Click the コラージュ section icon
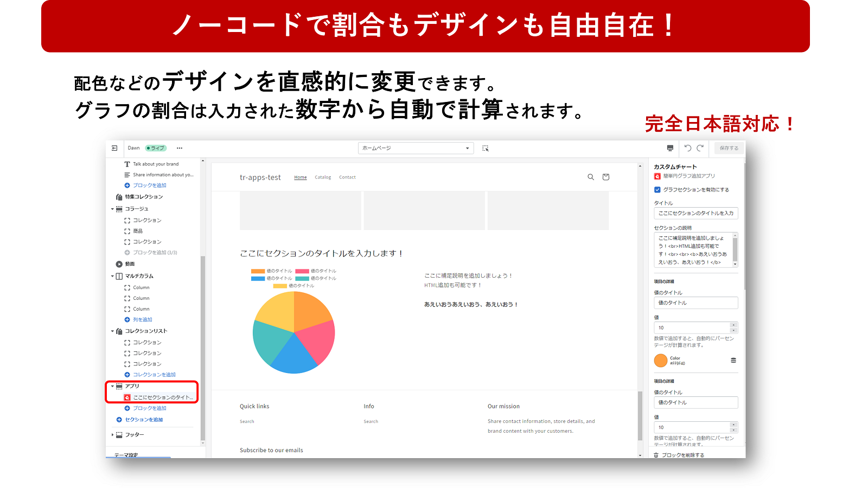The width and height of the screenshot is (868, 488). click(119, 209)
